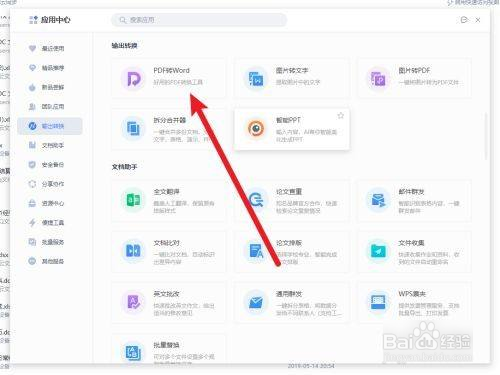Open the 论文排版 thesis layout app
This screenshot has height=375, width=500.
pos(292,251)
